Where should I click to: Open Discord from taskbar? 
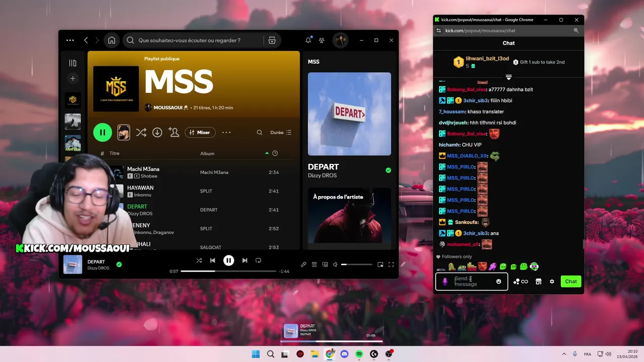(344, 354)
